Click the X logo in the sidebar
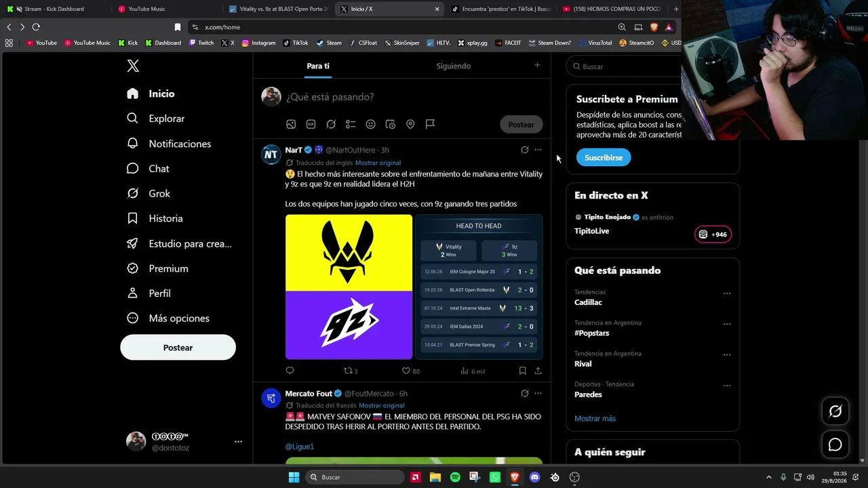Screen dimensions: 868x488 [133, 66]
